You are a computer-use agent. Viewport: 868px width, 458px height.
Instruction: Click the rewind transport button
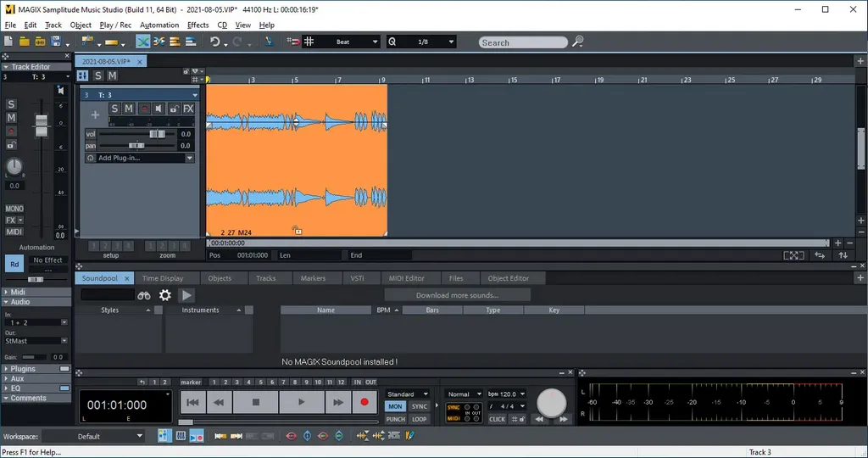[x=219, y=403]
